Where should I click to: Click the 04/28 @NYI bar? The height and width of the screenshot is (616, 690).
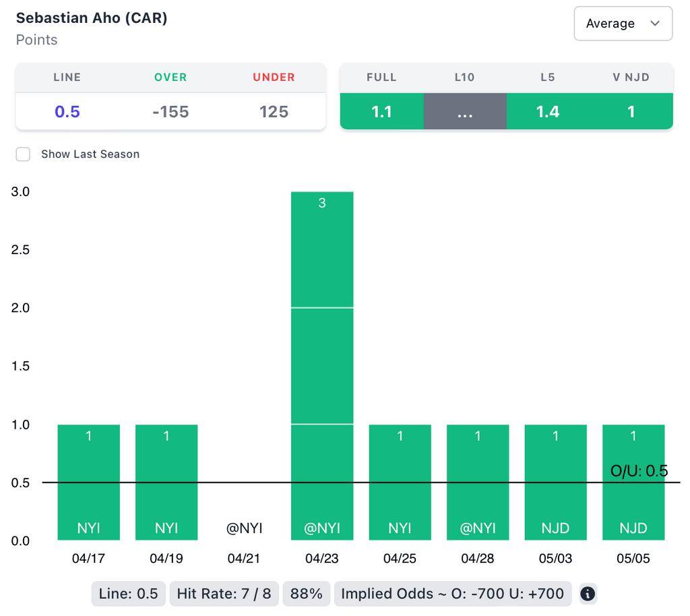(x=478, y=483)
